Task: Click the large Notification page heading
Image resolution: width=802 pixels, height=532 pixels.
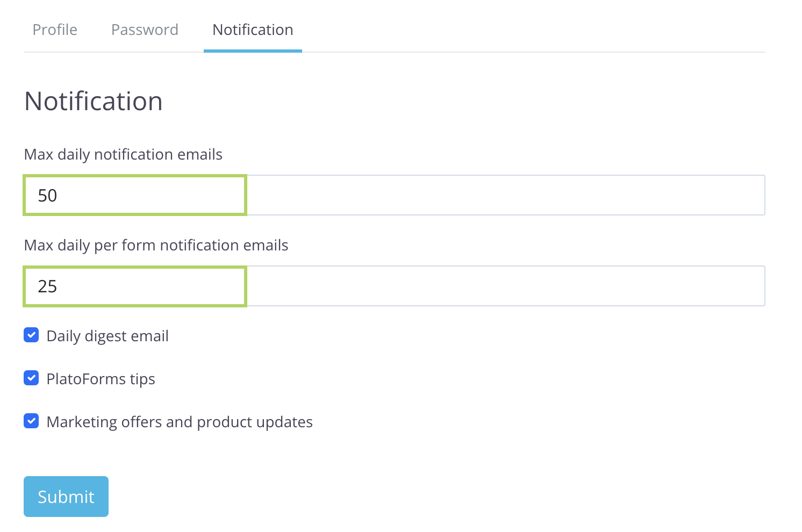Action: (94, 101)
